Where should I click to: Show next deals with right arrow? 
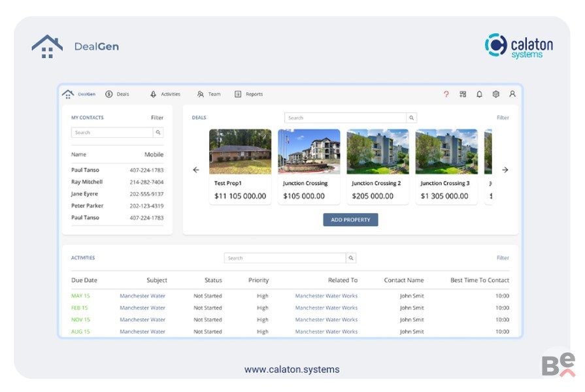pyautogui.click(x=505, y=170)
